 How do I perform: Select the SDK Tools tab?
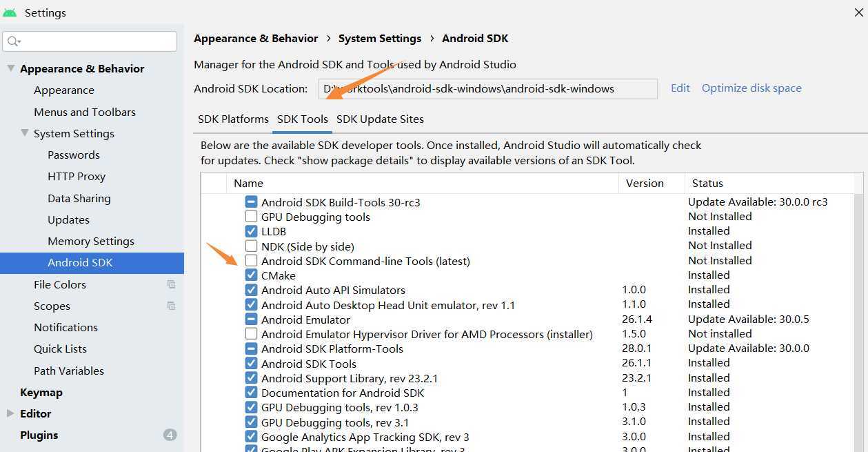pos(303,119)
